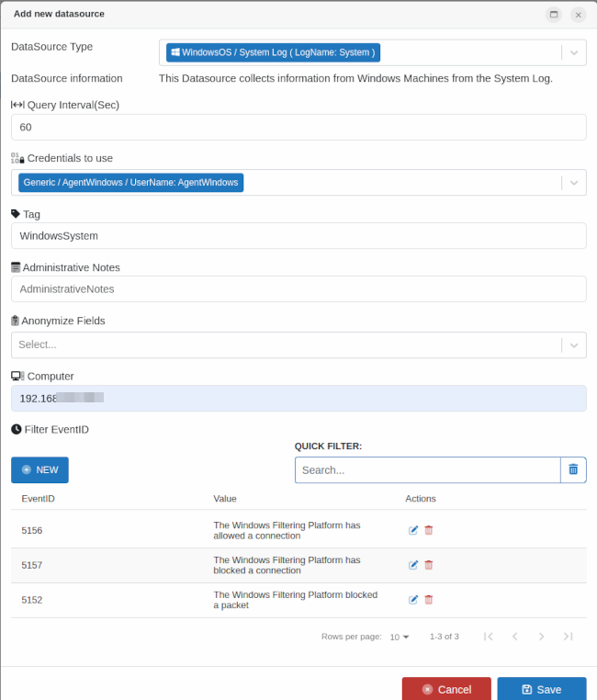Screen dimensions: 597x700
Task: Add a NEW EventID filter
Action: coord(39,469)
